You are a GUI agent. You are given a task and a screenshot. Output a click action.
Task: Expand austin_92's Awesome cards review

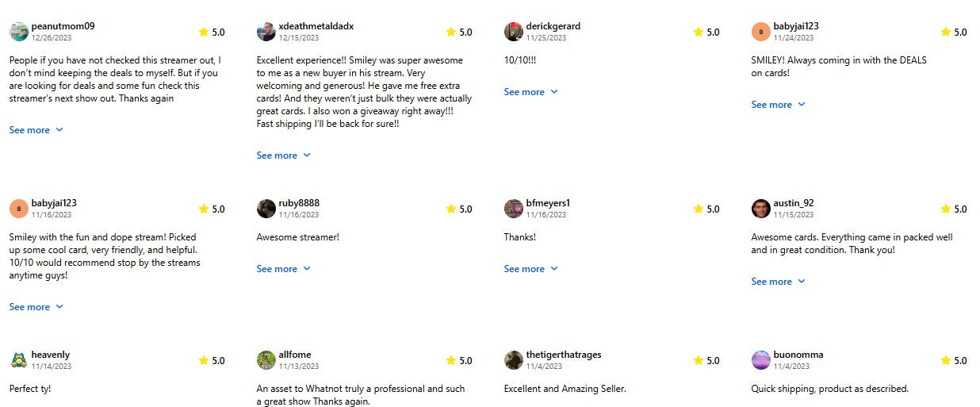tap(778, 282)
